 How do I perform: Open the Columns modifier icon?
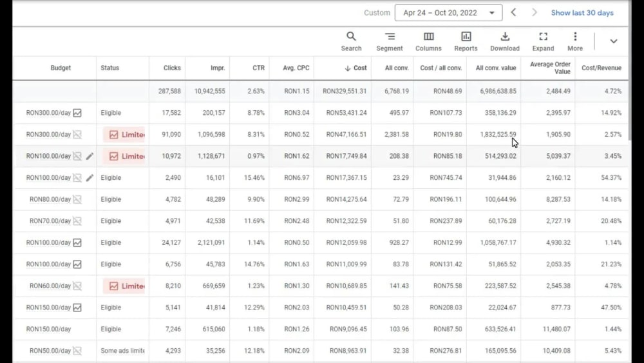click(428, 41)
